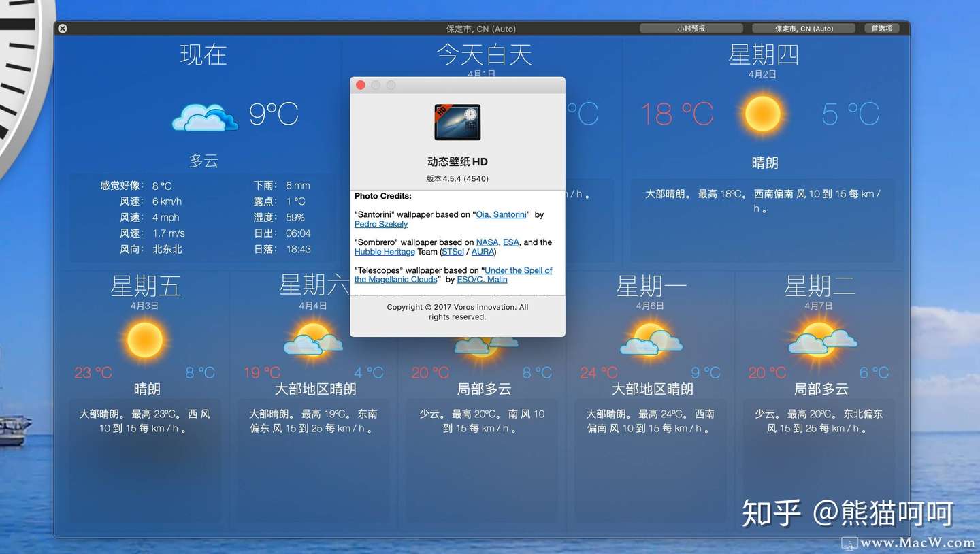980x554 pixels.
Task: Click the 露点 1 °C value
Action: pos(295,201)
